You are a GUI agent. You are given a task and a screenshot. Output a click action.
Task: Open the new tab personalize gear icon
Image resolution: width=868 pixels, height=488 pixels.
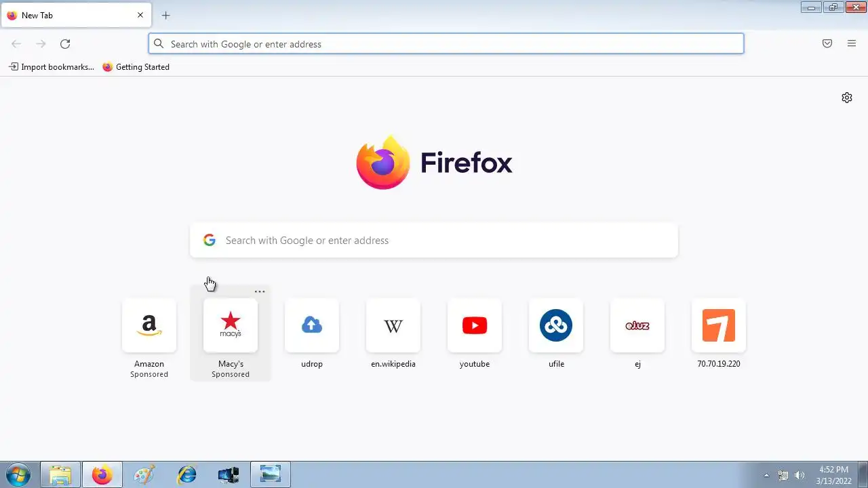(847, 98)
